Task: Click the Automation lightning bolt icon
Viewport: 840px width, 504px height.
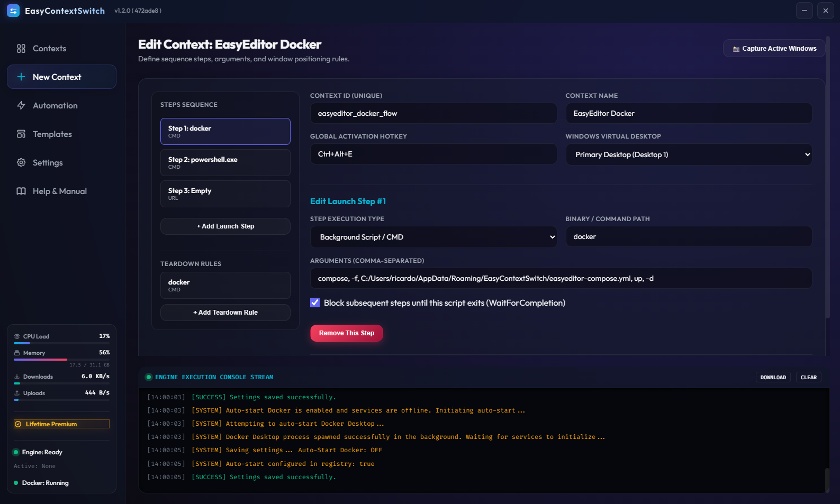Action: tap(21, 105)
